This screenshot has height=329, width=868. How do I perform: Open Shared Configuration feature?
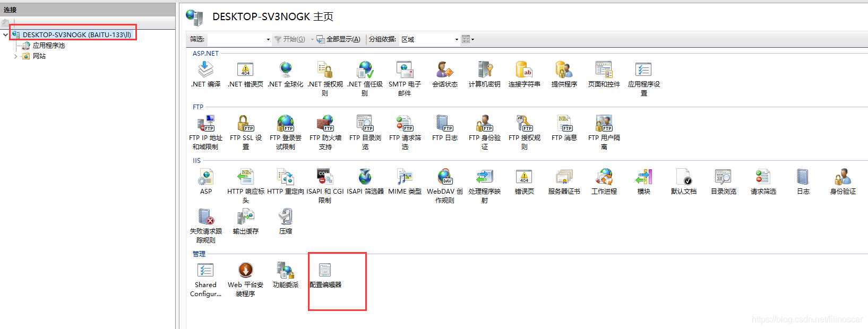(x=206, y=279)
